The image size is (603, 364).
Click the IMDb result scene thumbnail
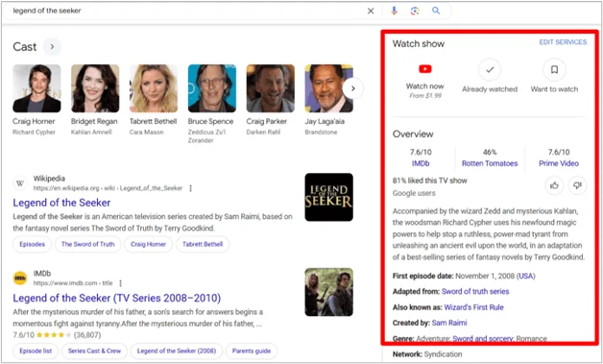click(328, 292)
